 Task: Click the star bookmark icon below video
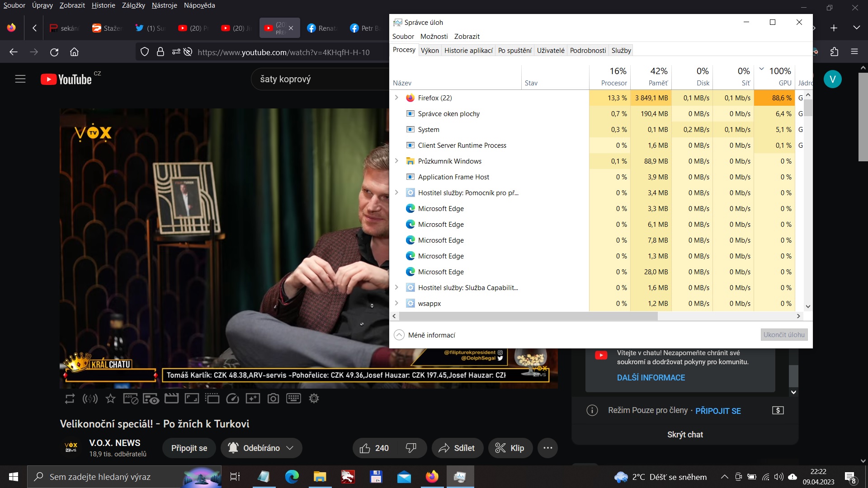[x=110, y=399]
